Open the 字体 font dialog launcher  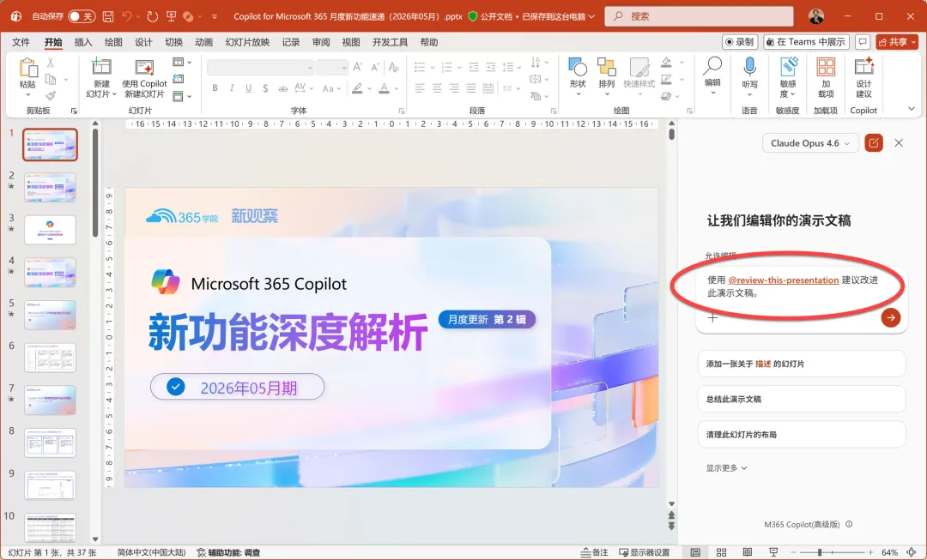[x=402, y=111]
